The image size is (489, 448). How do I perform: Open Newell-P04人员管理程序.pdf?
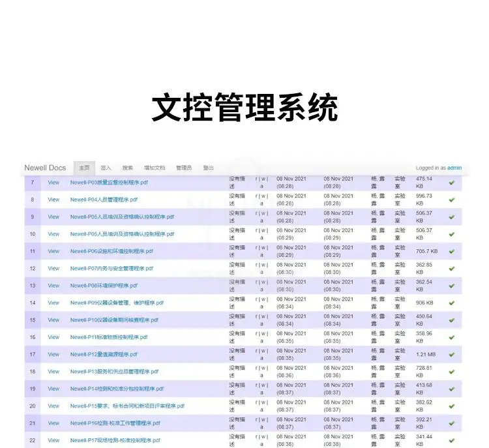(x=104, y=200)
